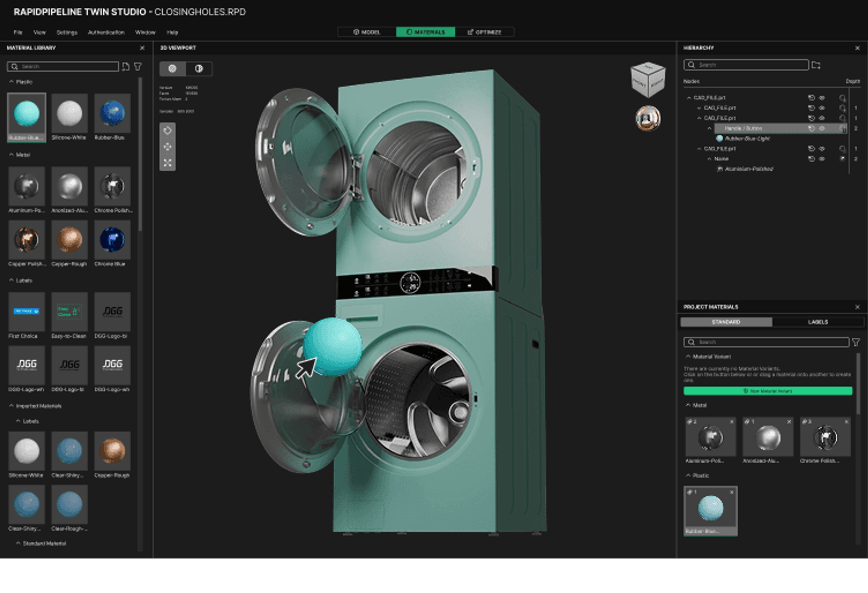868x593 pixels.
Task: Hide the root CAD_FILE.prt node with its eye icon
Action: tap(822, 98)
